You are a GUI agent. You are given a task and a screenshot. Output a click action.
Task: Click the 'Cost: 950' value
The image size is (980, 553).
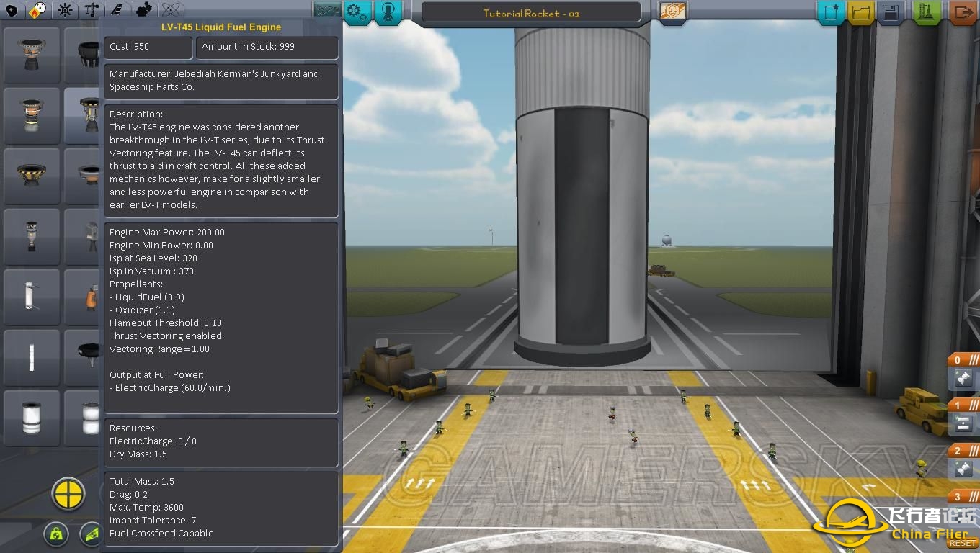(x=130, y=46)
